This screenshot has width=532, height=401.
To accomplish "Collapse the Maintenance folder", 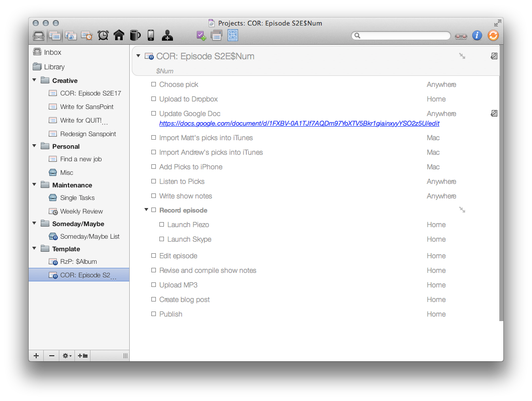I will pos(34,184).
